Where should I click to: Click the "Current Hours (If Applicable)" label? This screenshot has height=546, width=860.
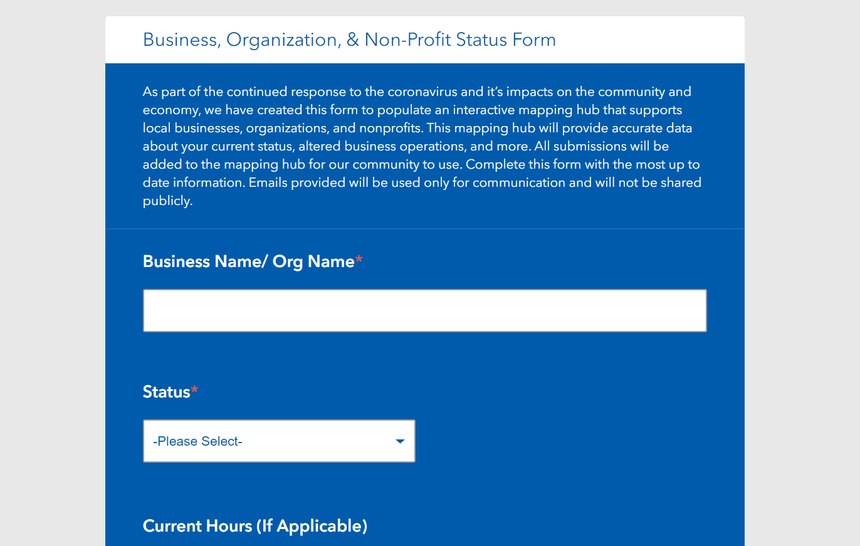(254, 526)
